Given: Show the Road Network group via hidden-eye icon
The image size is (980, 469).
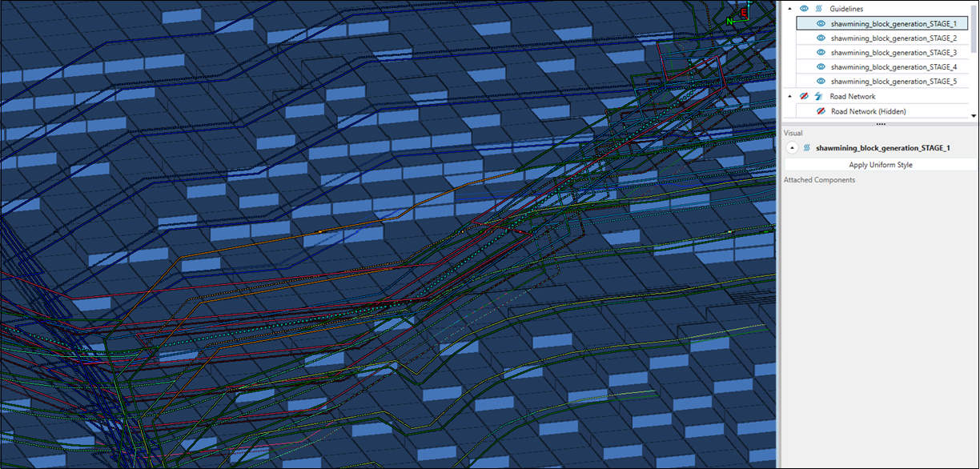Looking at the screenshot, I should (x=804, y=96).
